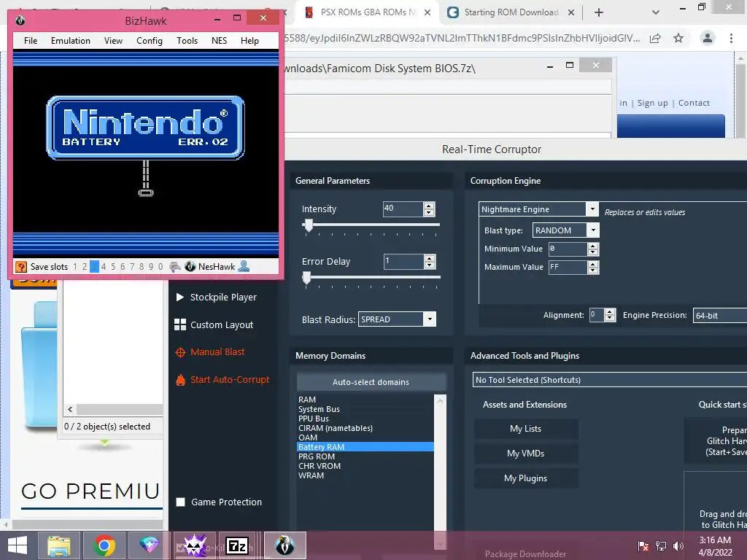Open the No Tool Selected dropdown
This screenshot has width=747, height=560.
(610, 379)
